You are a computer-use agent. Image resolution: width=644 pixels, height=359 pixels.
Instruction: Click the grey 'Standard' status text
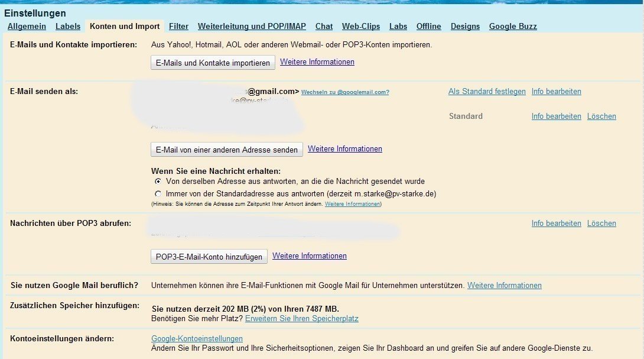[x=466, y=117]
